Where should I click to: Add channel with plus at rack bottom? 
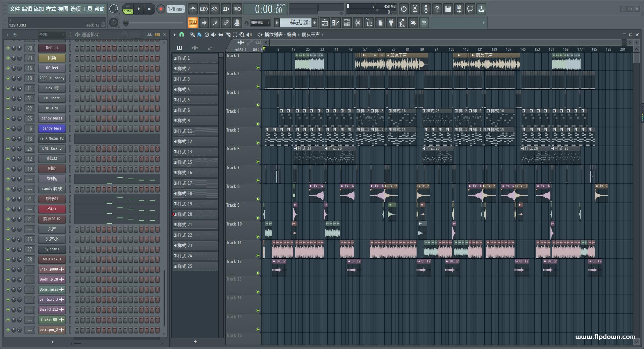(52, 342)
